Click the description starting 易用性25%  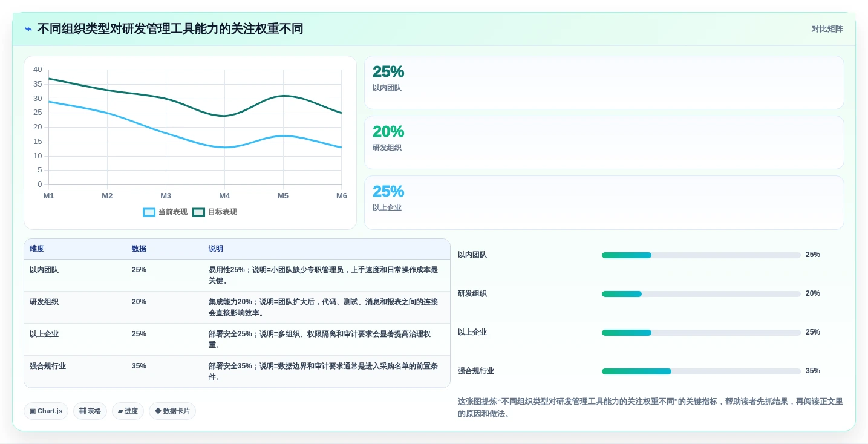click(324, 276)
